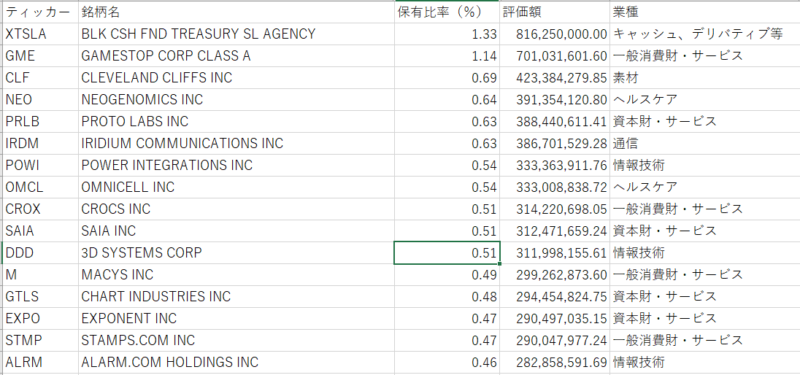Select the 3D SYSTEMS CORP cell

(236, 253)
